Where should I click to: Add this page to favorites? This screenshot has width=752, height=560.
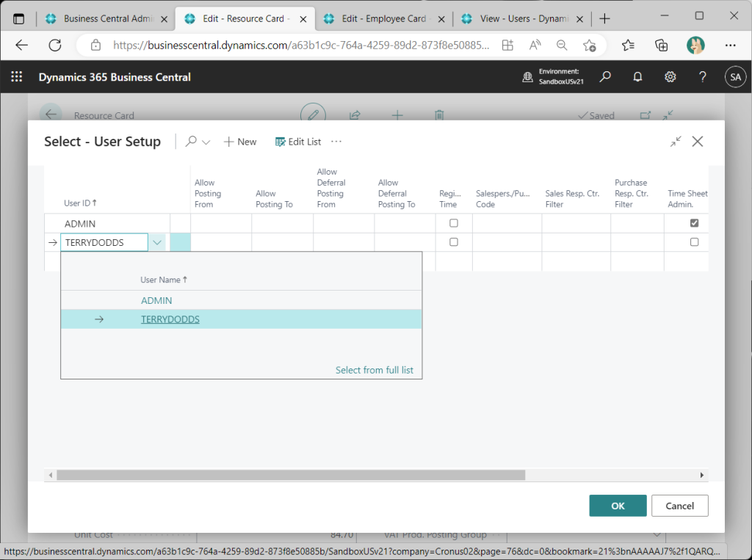point(590,46)
